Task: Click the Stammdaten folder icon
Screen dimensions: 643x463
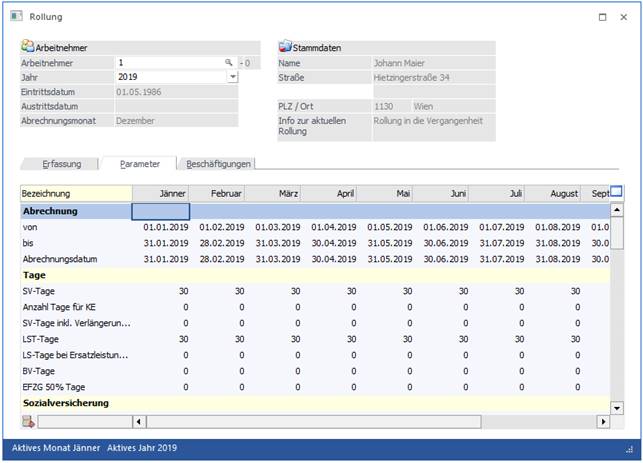Action: (x=285, y=46)
